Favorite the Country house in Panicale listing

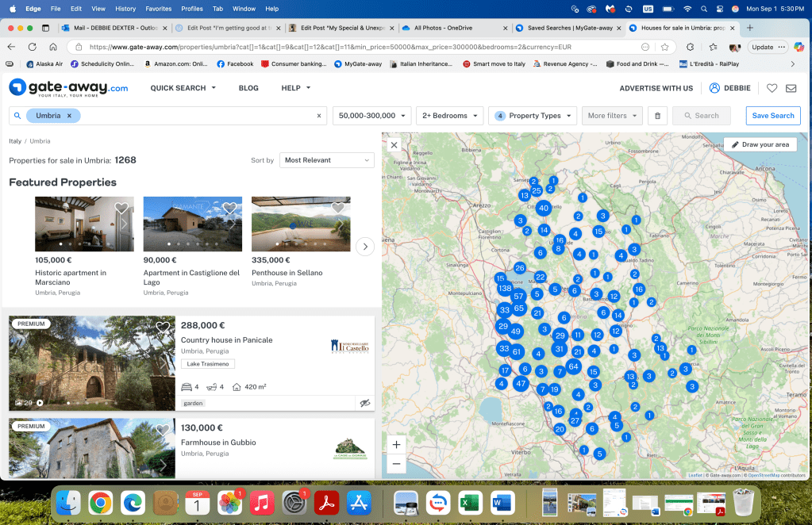(163, 327)
